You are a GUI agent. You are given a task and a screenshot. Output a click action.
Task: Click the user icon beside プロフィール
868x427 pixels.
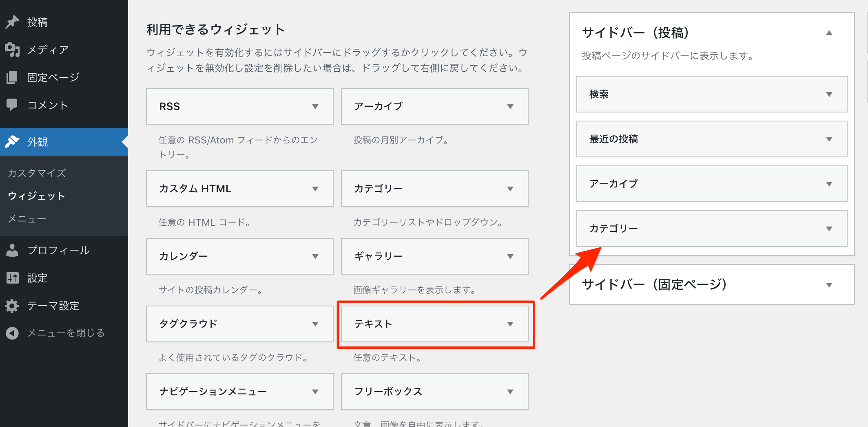(x=12, y=250)
